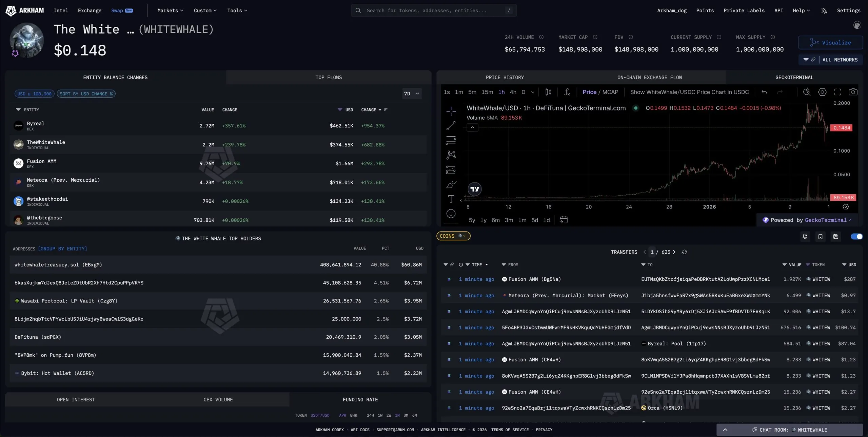Click the Visualize button
868x437 pixels.
[x=830, y=43]
